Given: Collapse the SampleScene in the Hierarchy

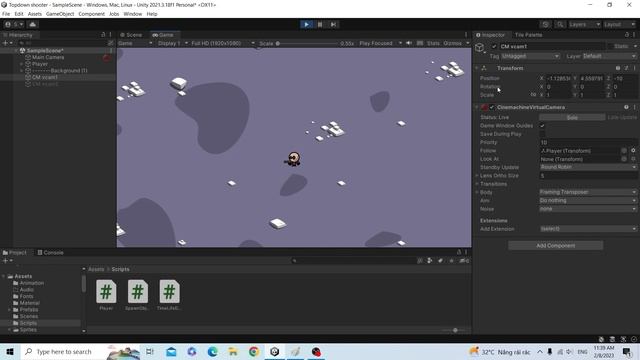Looking at the screenshot, I should pyautogui.click(x=16, y=51).
